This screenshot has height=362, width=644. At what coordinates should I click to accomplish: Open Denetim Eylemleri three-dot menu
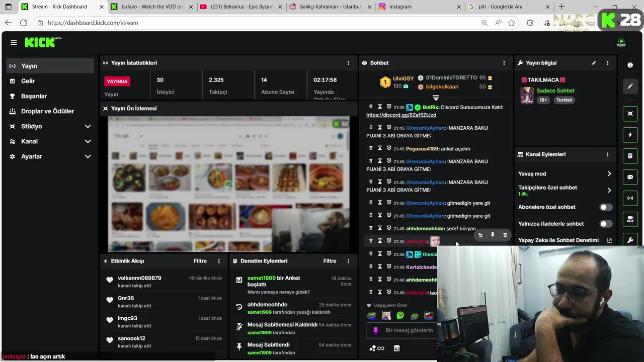(x=348, y=261)
